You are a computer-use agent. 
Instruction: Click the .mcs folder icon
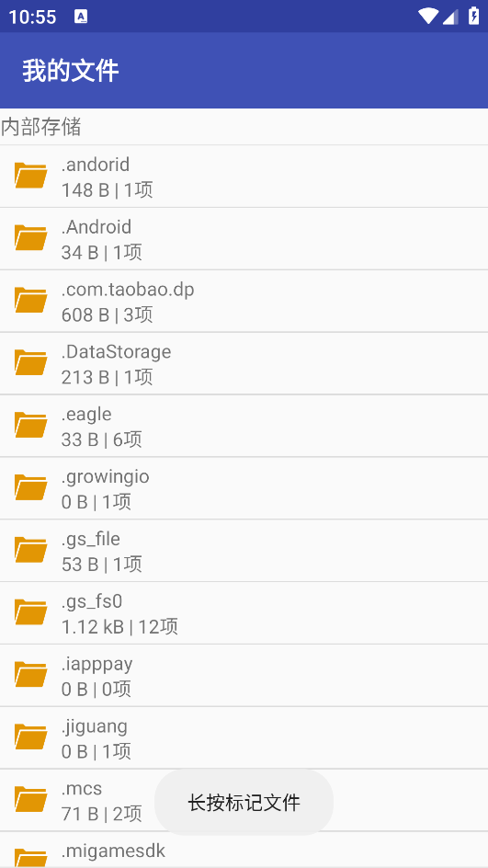pyautogui.click(x=30, y=800)
